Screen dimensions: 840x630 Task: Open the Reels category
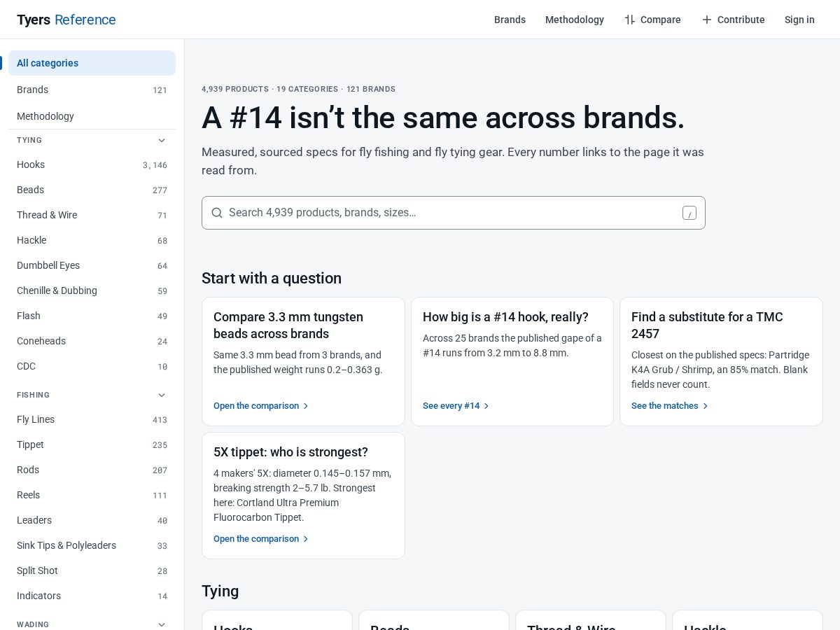coord(92,495)
